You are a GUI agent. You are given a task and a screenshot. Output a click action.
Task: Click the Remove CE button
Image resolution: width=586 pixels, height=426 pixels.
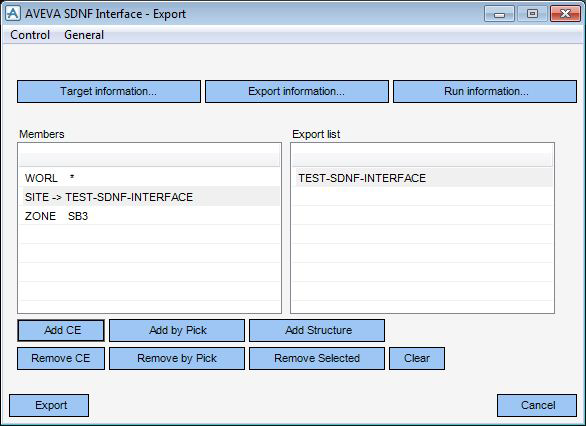(61, 358)
